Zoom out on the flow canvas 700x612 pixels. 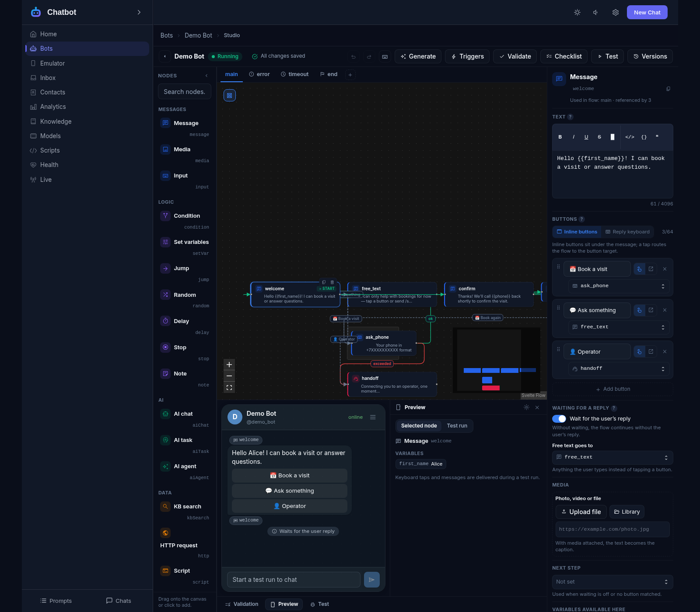point(229,376)
